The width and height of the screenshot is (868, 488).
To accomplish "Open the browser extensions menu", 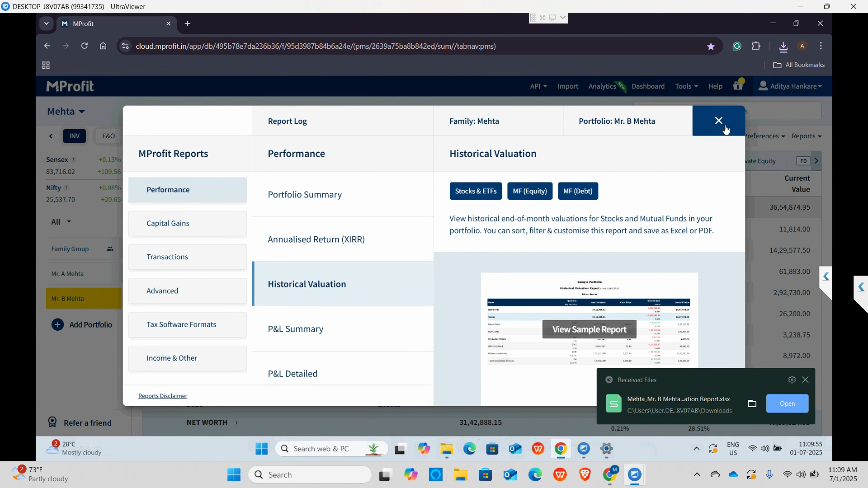I will click(x=756, y=46).
